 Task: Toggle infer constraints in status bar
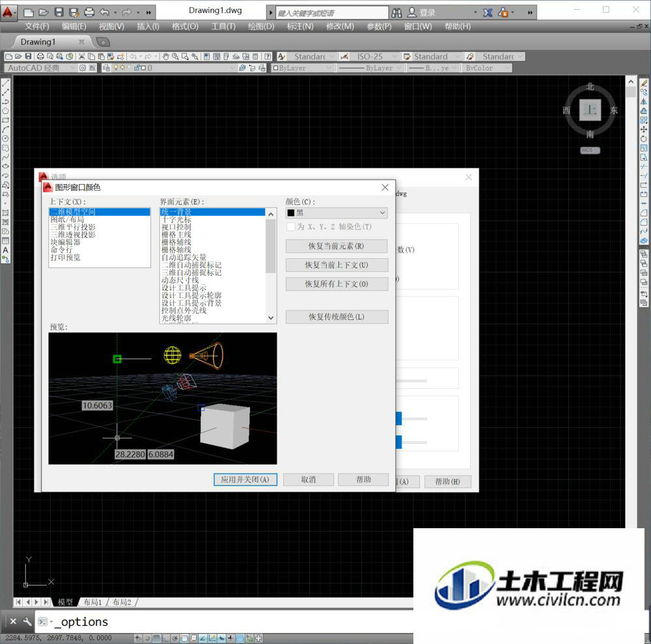tap(138, 638)
